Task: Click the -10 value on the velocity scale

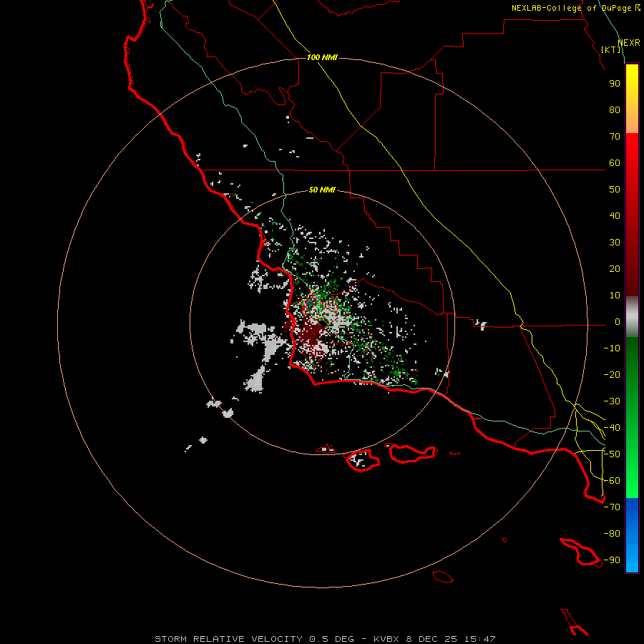Action: point(612,348)
